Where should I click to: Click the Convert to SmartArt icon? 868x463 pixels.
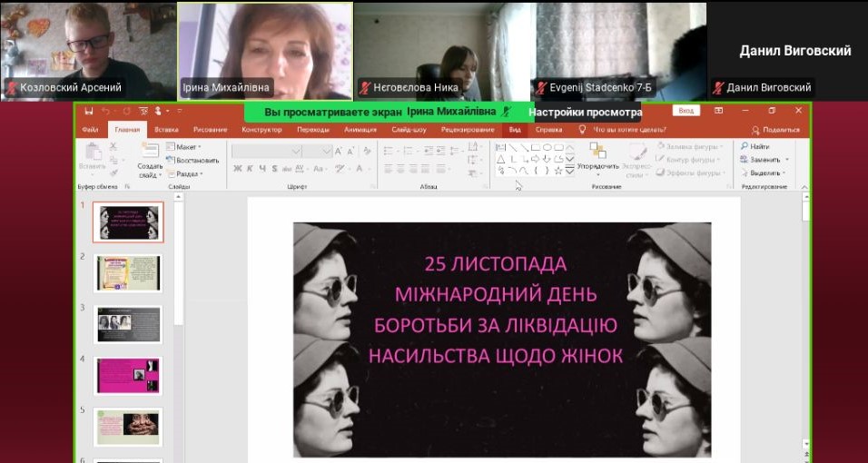(473, 173)
